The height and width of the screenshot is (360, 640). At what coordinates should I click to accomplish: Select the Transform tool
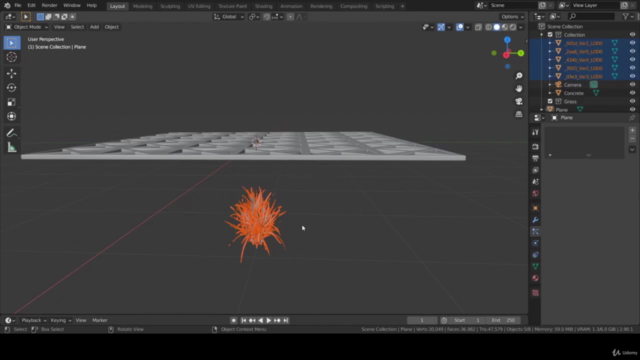[x=12, y=116]
